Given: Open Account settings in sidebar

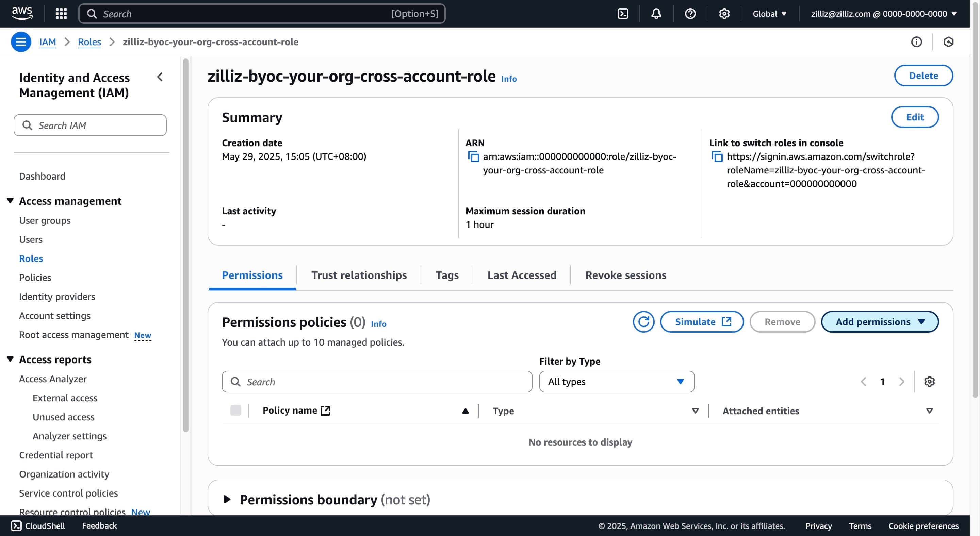Looking at the screenshot, I should tap(55, 316).
